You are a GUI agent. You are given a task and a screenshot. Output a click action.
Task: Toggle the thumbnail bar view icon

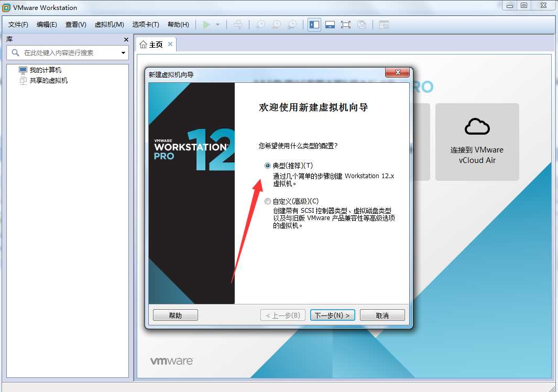pyautogui.click(x=330, y=25)
